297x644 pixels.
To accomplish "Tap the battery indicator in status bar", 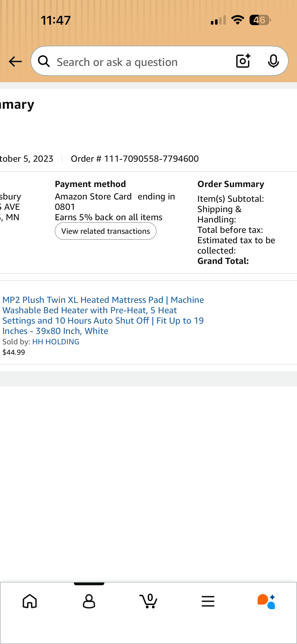I will 260,20.
